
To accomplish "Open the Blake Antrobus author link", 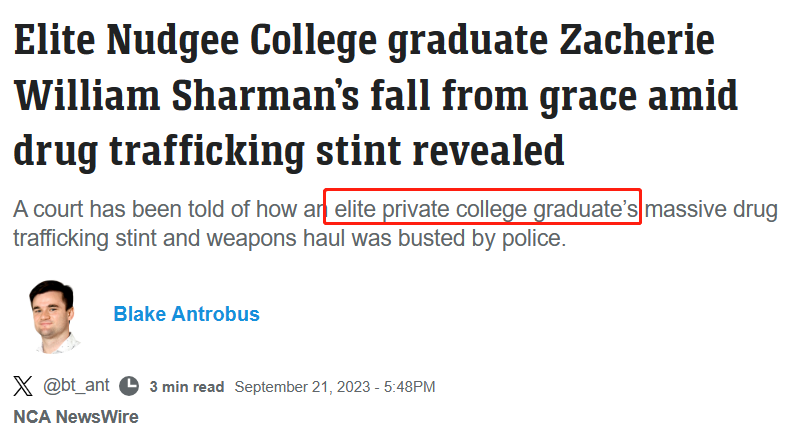I will (186, 314).
